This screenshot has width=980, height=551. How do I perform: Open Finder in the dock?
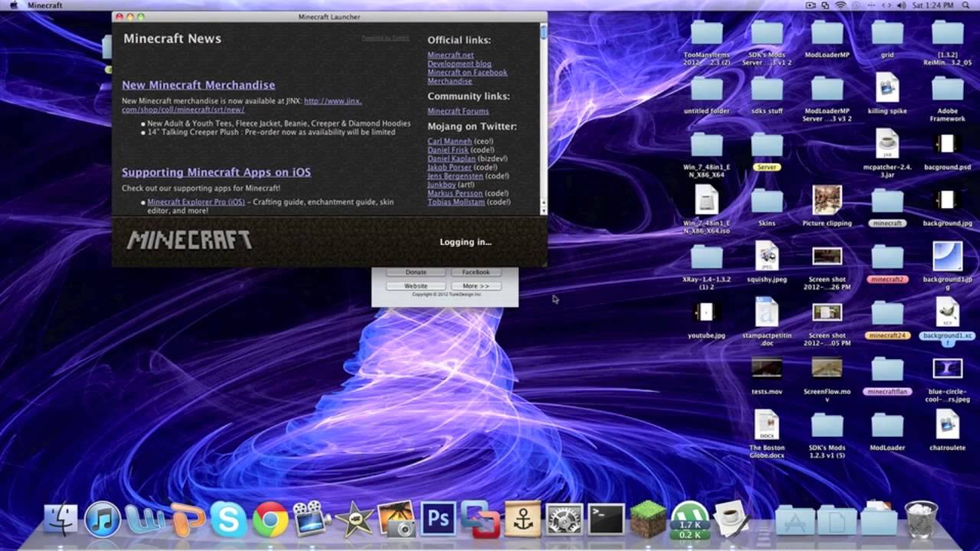[x=60, y=519]
